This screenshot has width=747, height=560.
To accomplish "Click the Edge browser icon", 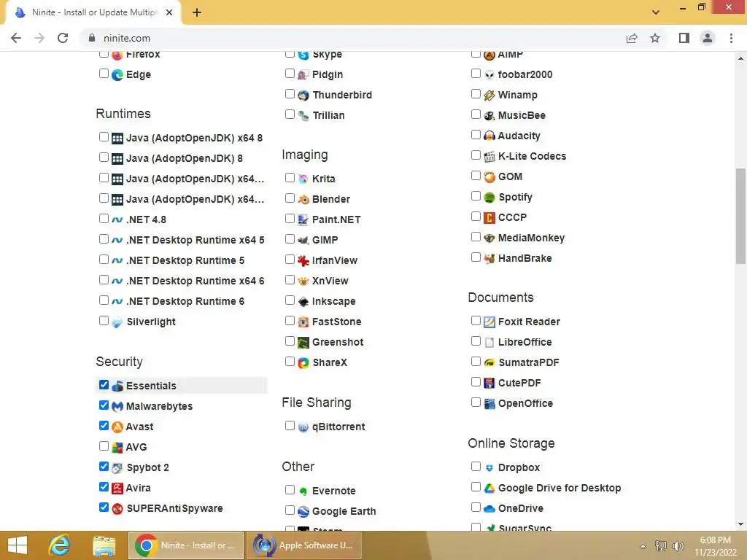I will 117,75.
